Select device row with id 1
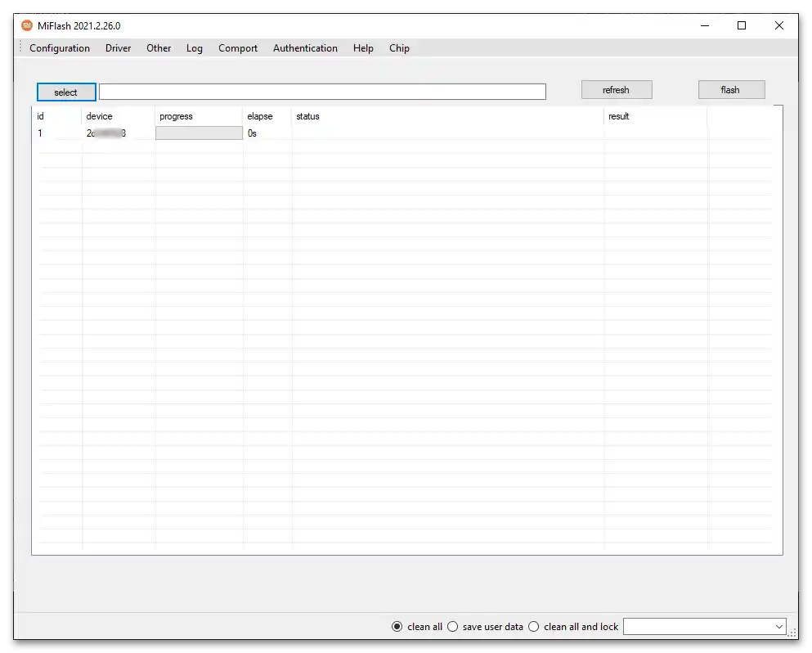Screen dimensions: 812x653 [404, 133]
